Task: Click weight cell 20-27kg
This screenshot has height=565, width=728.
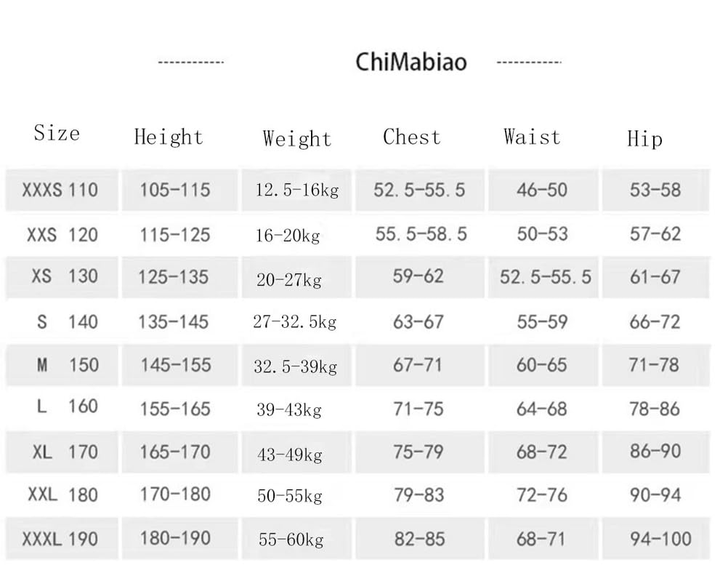Action: 288,280
